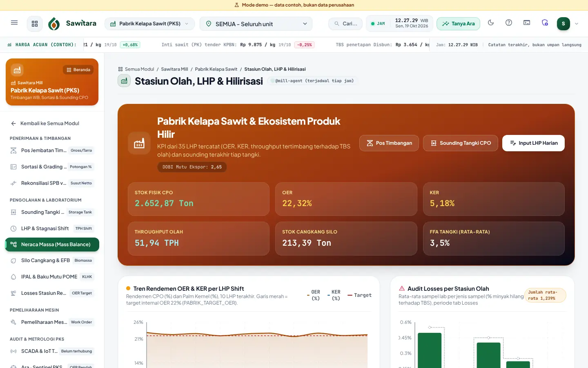
Task: Open the hamburger navigation menu
Action: [x=14, y=23]
